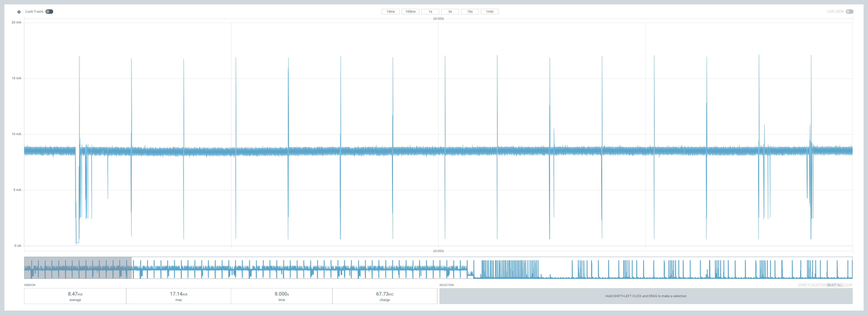
Task: Click the grey selection hint area
Action: [x=646, y=296]
